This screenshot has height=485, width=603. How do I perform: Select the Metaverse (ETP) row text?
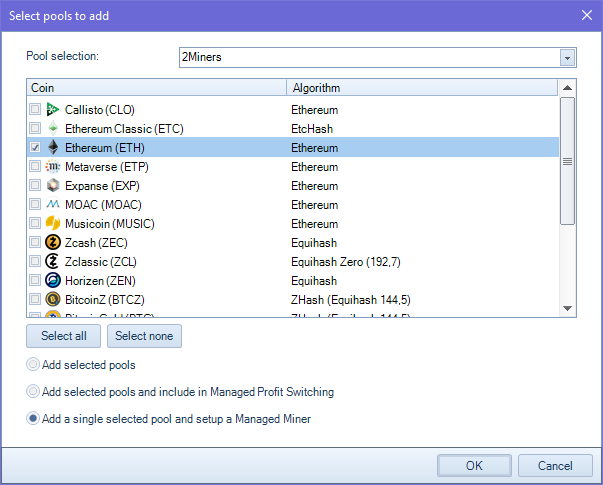(x=107, y=167)
